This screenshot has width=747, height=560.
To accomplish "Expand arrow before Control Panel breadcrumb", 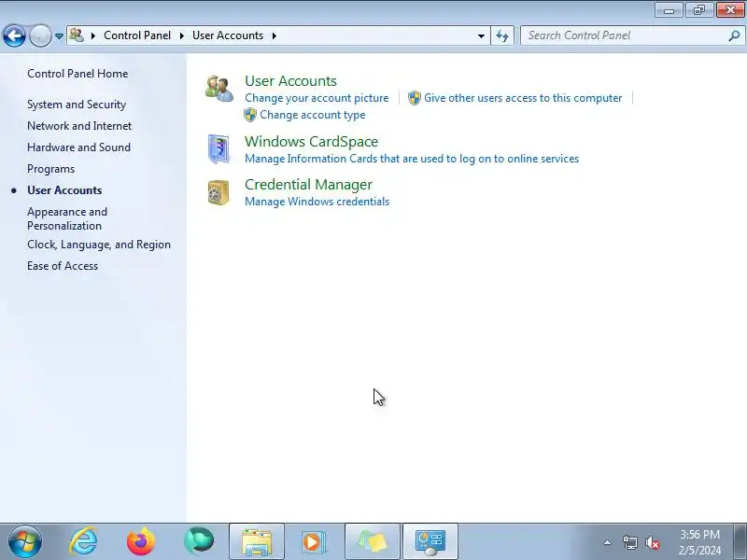I will click(x=92, y=35).
